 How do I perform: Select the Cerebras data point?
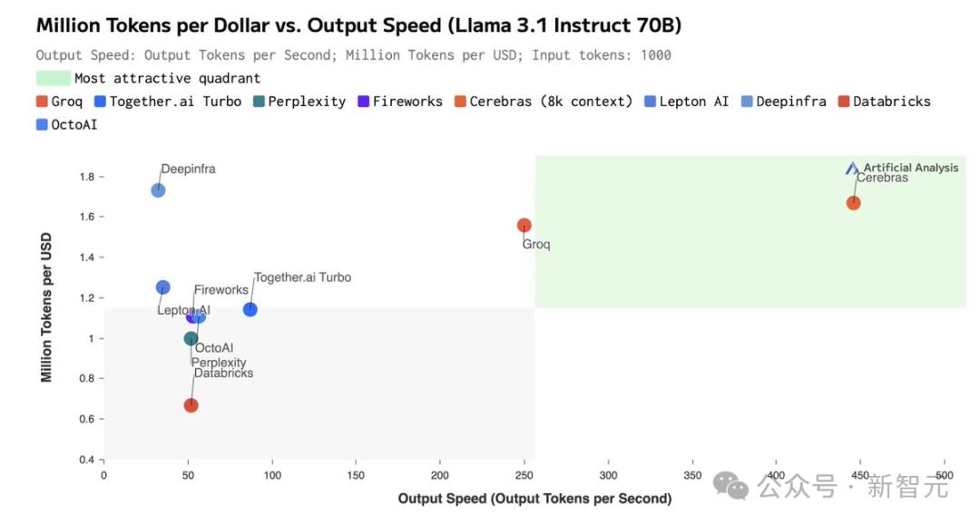tap(853, 203)
